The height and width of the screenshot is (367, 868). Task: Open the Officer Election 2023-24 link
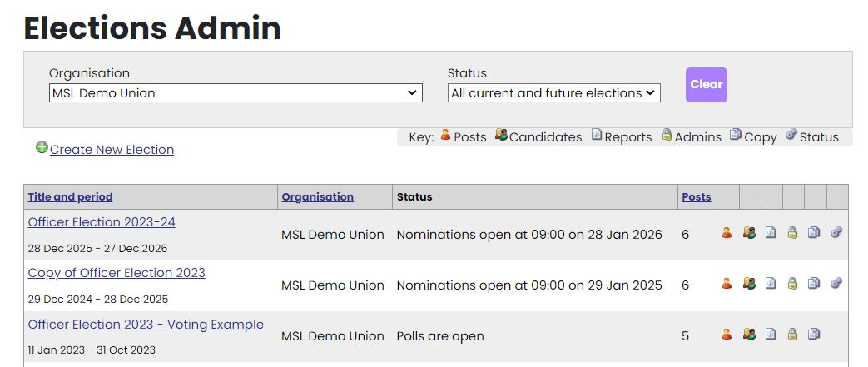(x=102, y=222)
